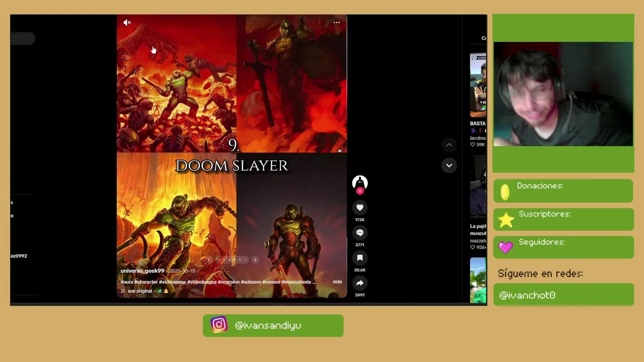
Task: Click the Seguidores overlay panel
Action: [x=563, y=247]
